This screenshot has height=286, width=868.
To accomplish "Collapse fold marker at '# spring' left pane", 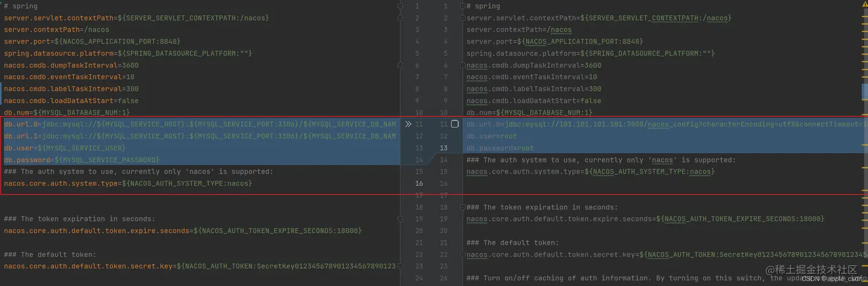I will pyautogui.click(x=400, y=6).
